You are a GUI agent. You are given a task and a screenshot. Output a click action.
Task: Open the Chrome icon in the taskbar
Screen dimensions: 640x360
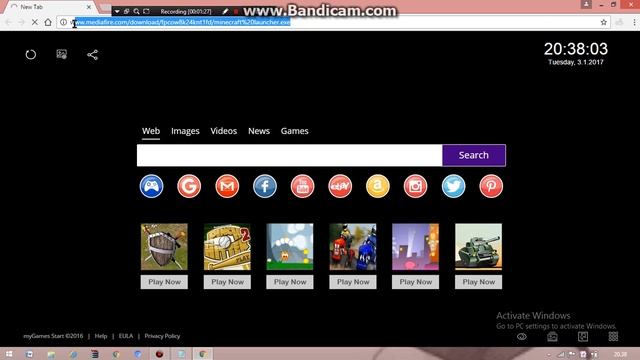[x=203, y=354]
